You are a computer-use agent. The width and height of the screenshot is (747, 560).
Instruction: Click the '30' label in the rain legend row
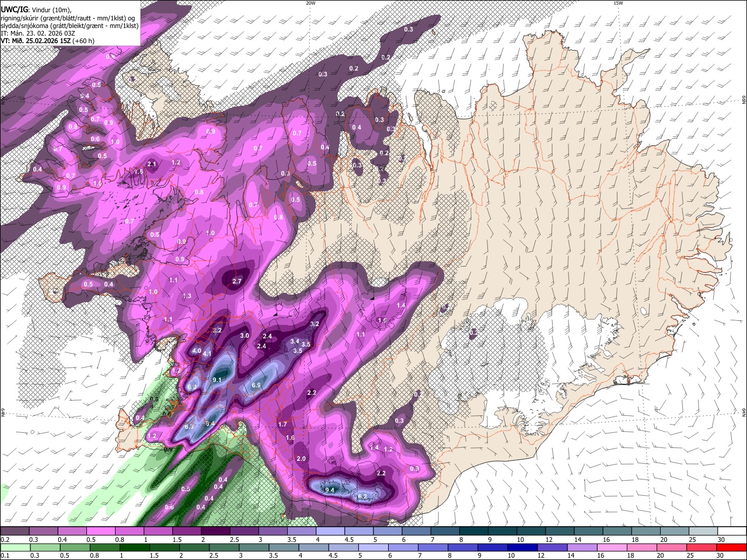click(720, 555)
